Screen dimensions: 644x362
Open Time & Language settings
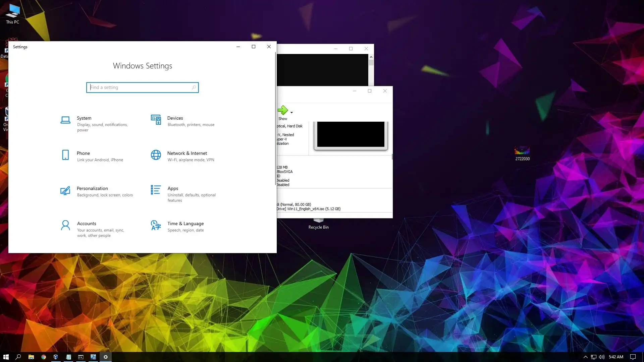(185, 224)
